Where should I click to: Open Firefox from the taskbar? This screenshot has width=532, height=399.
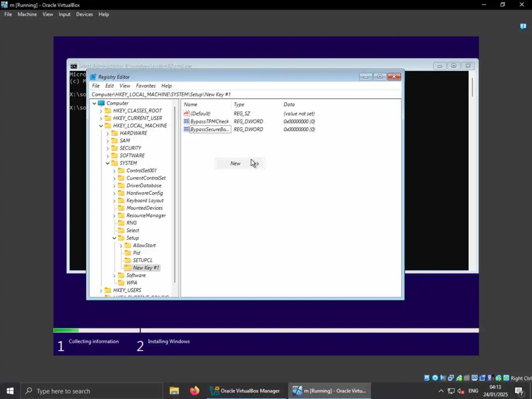pos(195,391)
